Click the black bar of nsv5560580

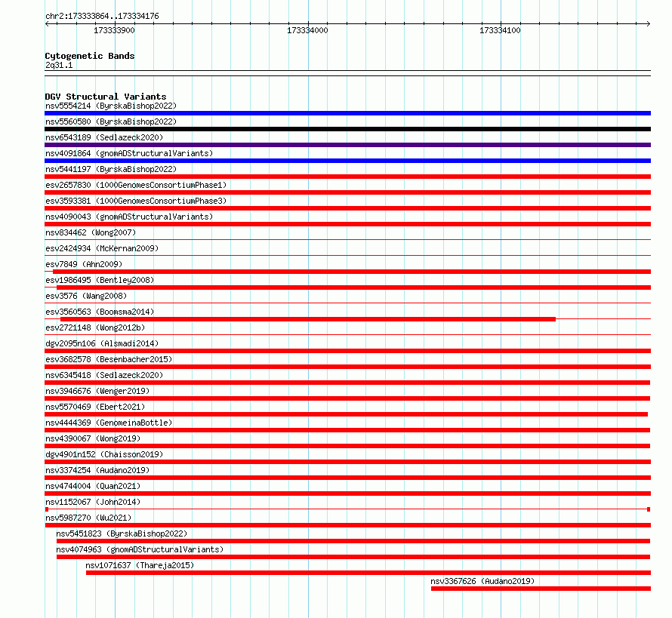click(347, 129)
